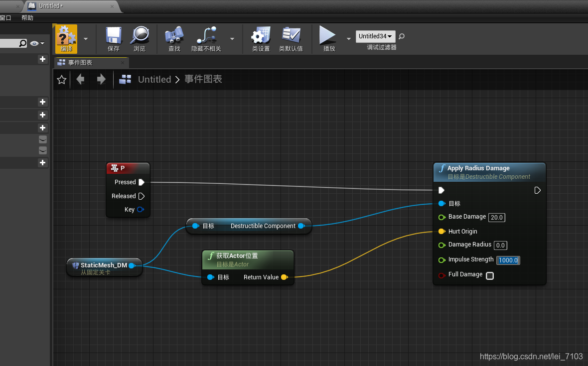Edit the Base Damage value 20.0
The width and height of the screenshot is (588, 366).
pyautogui.click(x=497, y=217)
